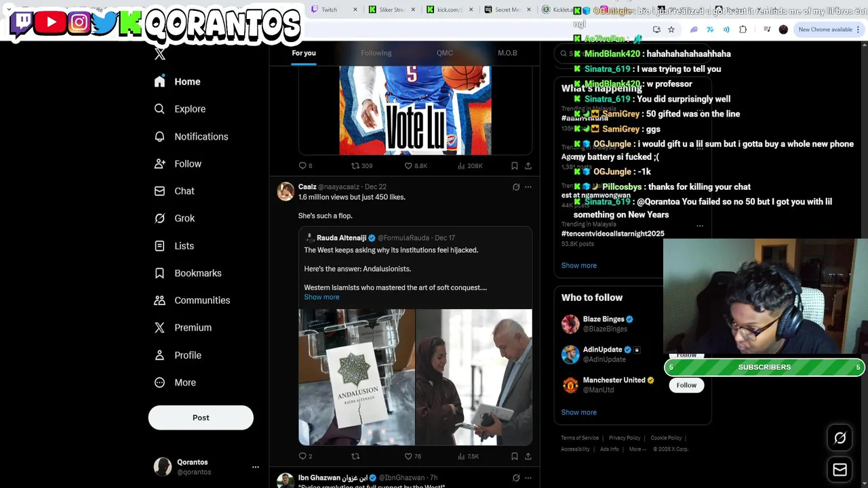This screenshot has width=868, height=488.
Task: Repost the post with 309 reposts
Action: pos(361,165)
